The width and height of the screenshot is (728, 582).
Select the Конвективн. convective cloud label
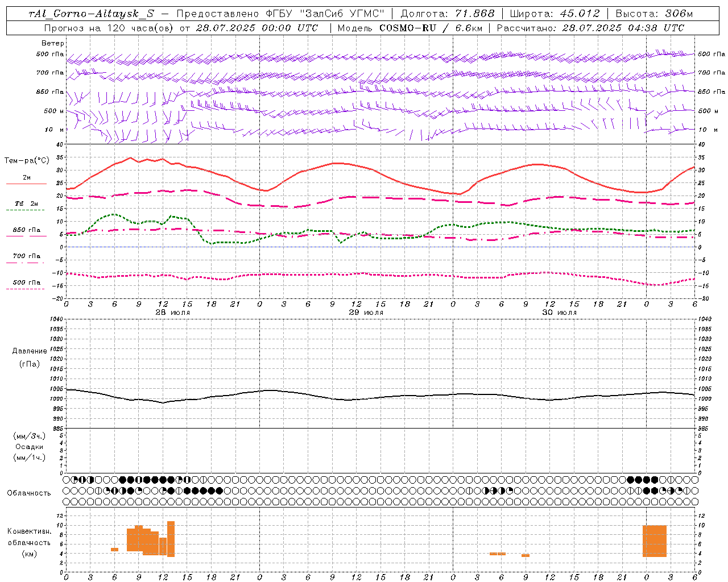click(x=30, y=531)
